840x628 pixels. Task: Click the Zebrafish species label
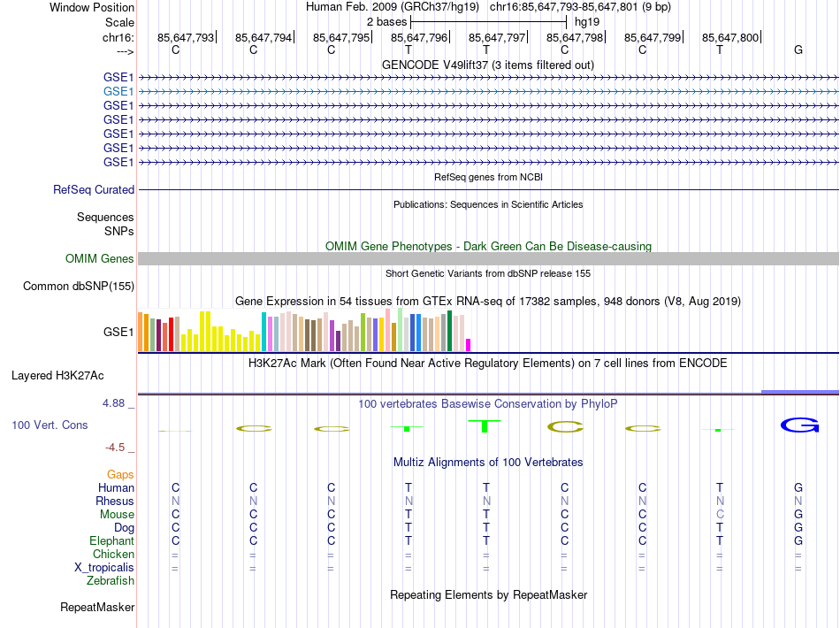[x=111, y=581]
